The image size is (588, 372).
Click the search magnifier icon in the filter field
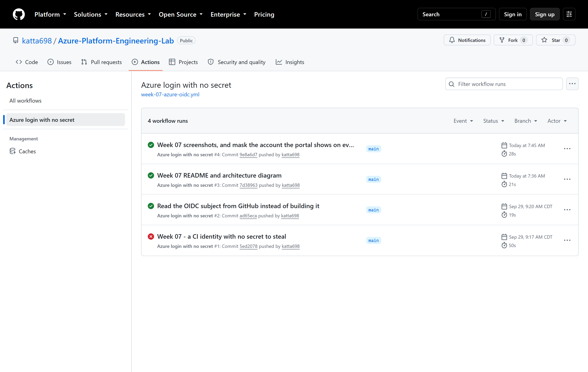pos(452,84)
